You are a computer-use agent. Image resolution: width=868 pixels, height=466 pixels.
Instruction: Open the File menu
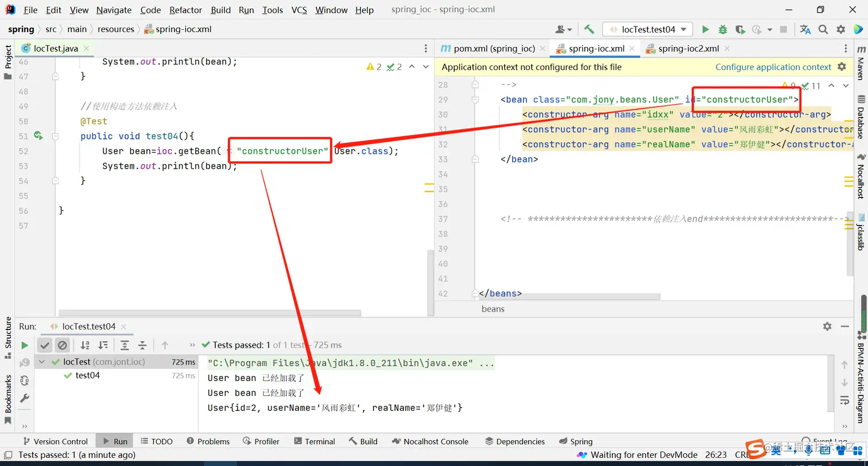30,10
